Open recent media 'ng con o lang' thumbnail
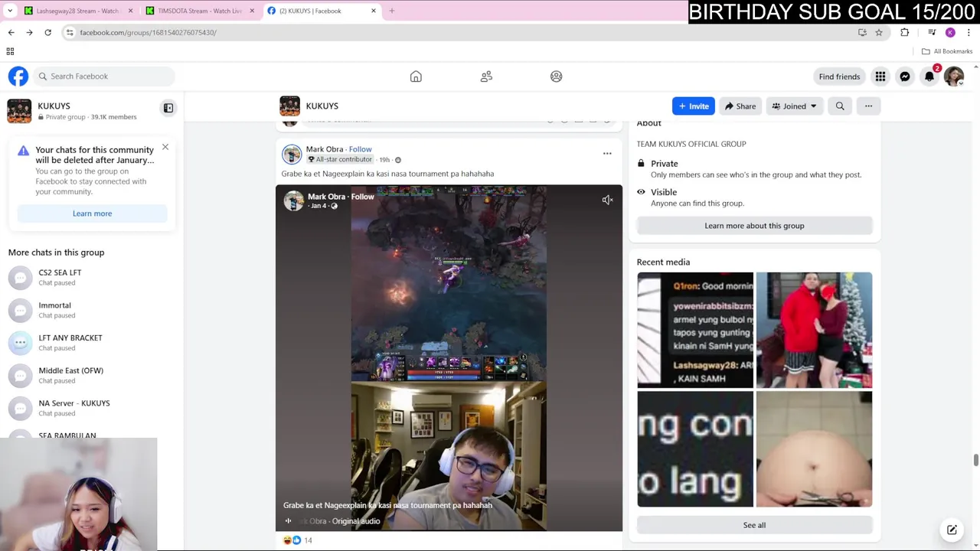 [695, 449]
